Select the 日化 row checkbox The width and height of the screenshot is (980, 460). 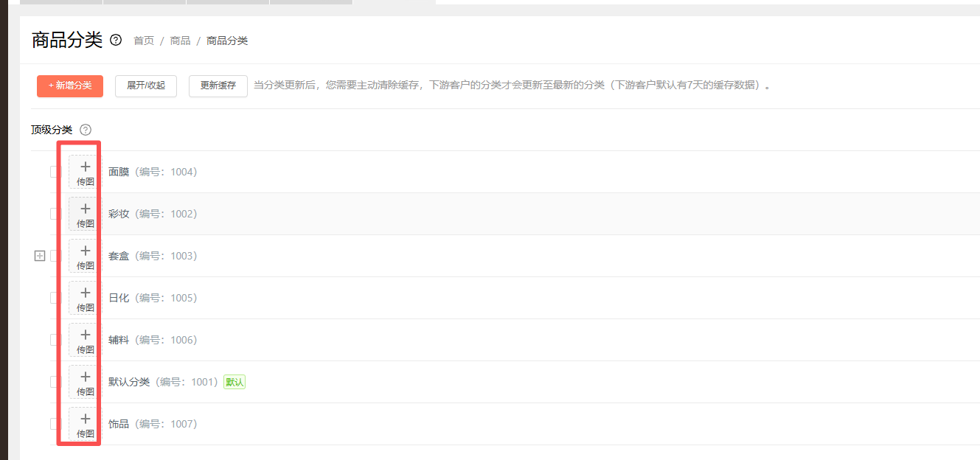tap(54, 298)
